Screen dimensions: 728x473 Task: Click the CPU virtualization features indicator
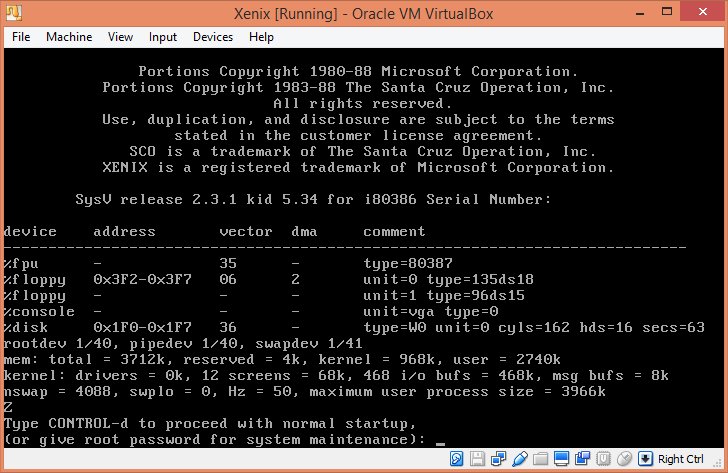(603, 459)
